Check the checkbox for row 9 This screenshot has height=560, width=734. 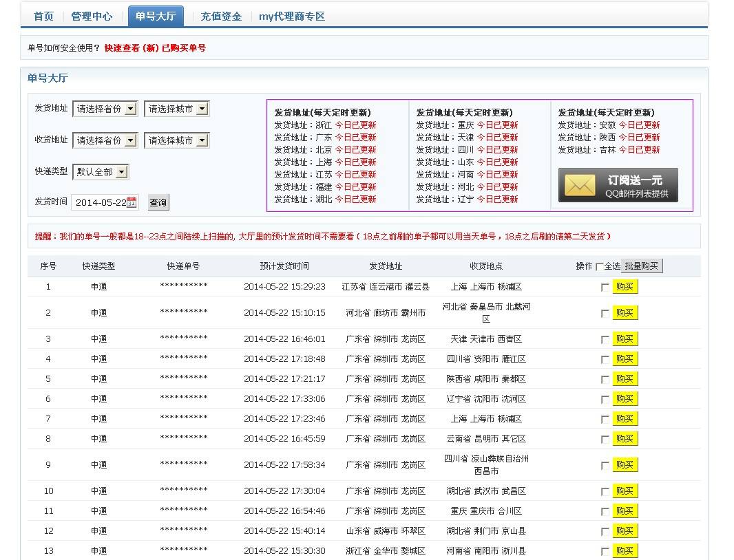[x=605, y=466]
